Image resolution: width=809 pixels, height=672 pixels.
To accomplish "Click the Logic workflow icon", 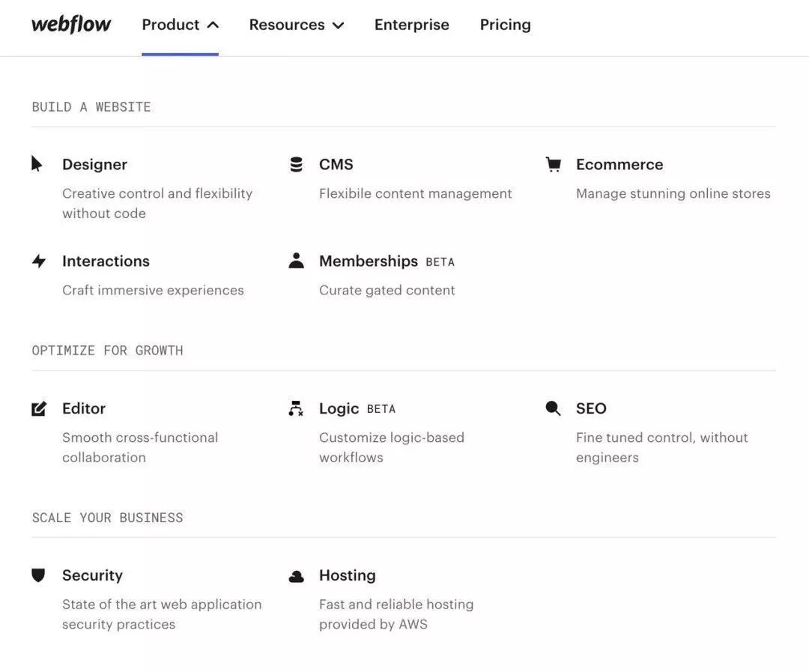I will [x=296, y=408].
